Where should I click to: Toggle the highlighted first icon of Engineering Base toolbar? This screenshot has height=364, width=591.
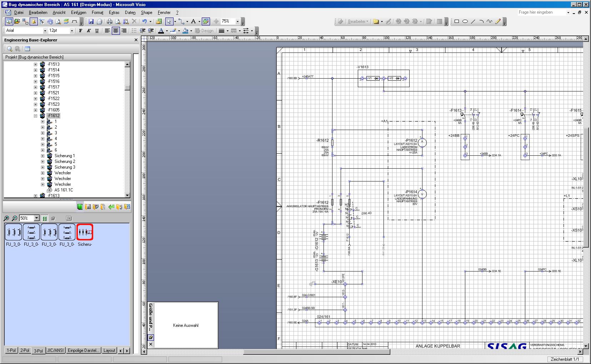pos(9,21)
